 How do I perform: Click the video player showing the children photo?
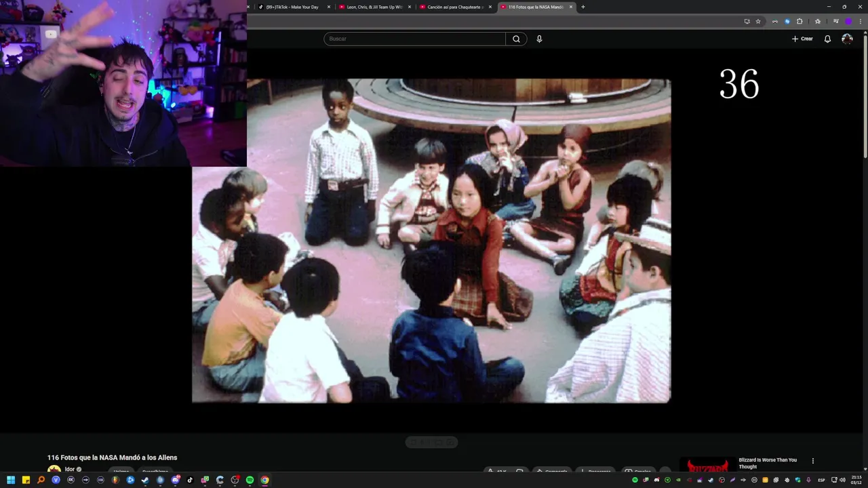pos(431,241)
